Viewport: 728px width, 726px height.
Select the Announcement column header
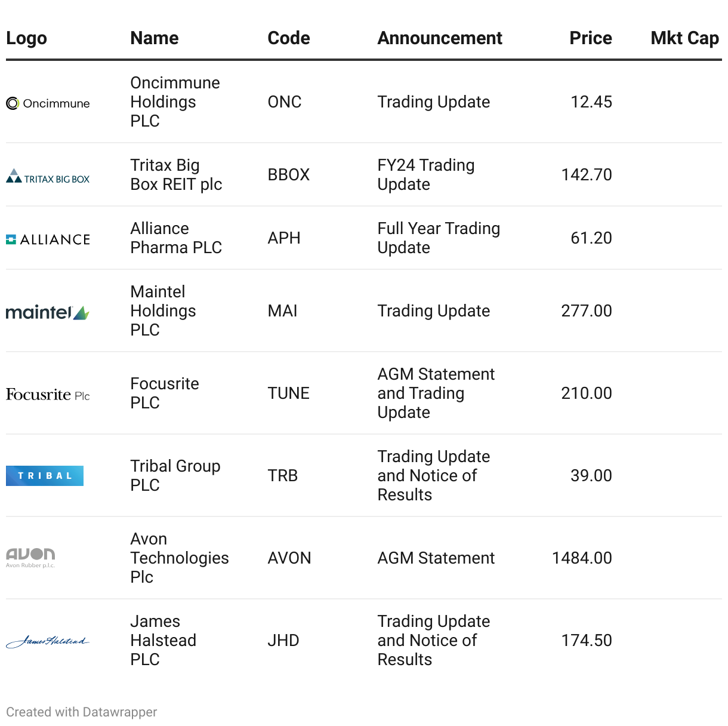(440, 38)
